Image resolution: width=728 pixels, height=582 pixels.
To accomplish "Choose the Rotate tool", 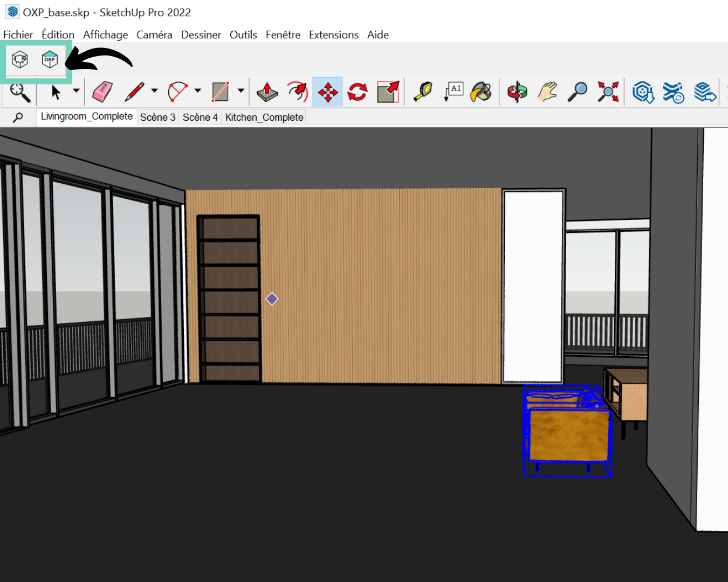I will (358, 92).
